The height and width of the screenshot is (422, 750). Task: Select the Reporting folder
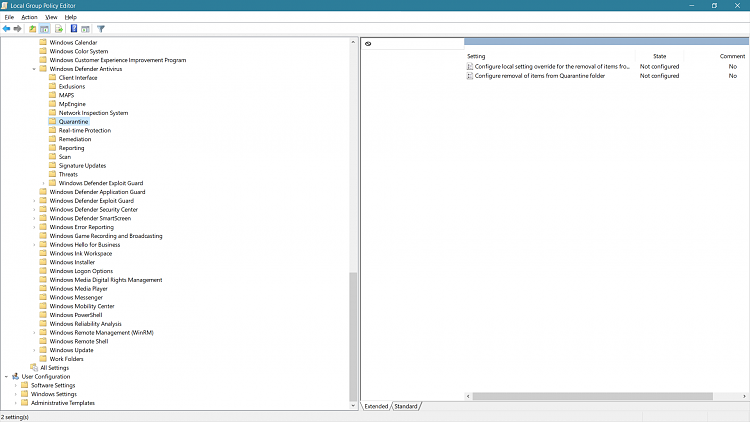[71, 148]
